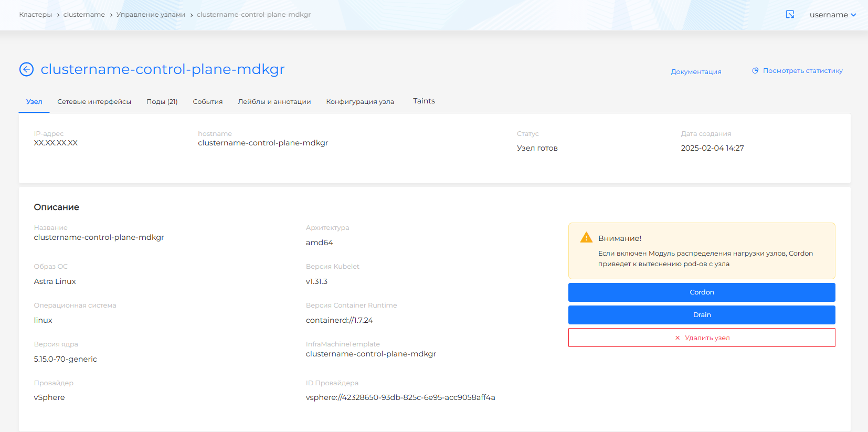Select the Лейблы и аннотации tab
The image size is (868, 432).
click(x=274, y=102)
